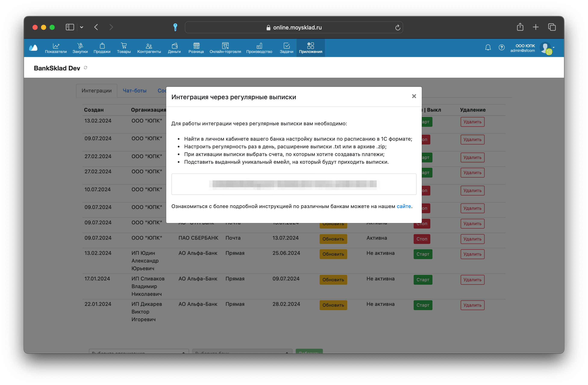The height and width of the screenshot is (385, 588).
Task: Open the Приложения menu item
Action: point(310,48)
